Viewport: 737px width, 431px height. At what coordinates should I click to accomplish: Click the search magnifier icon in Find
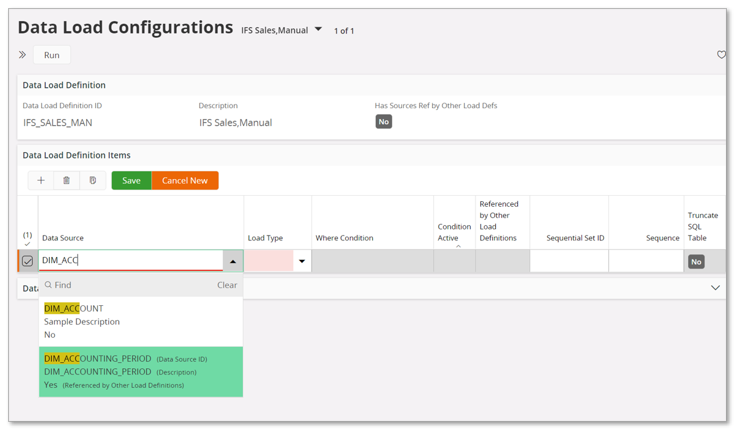(x=48, y=285)
